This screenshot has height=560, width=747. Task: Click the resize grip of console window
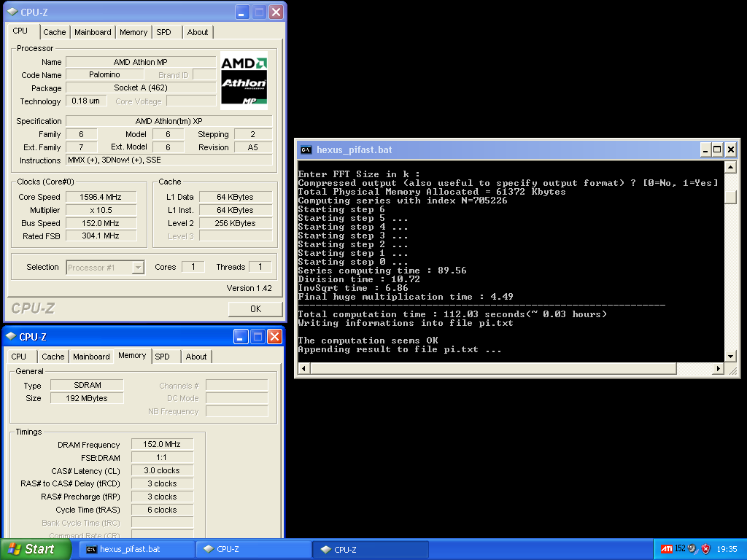[732, 370]
